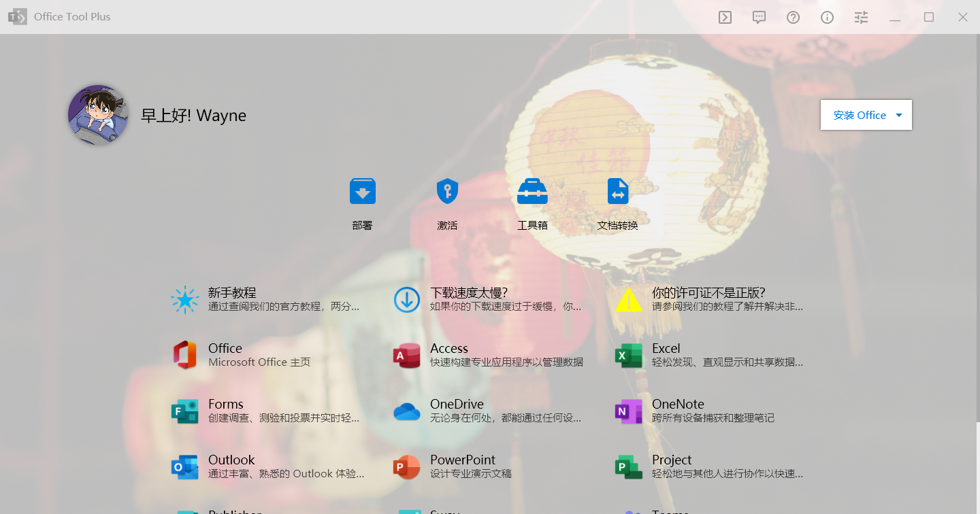This screenshot has width=980, height=514.
Task: Open the 工具箱 toolbox icon
Action: (532, 191)
